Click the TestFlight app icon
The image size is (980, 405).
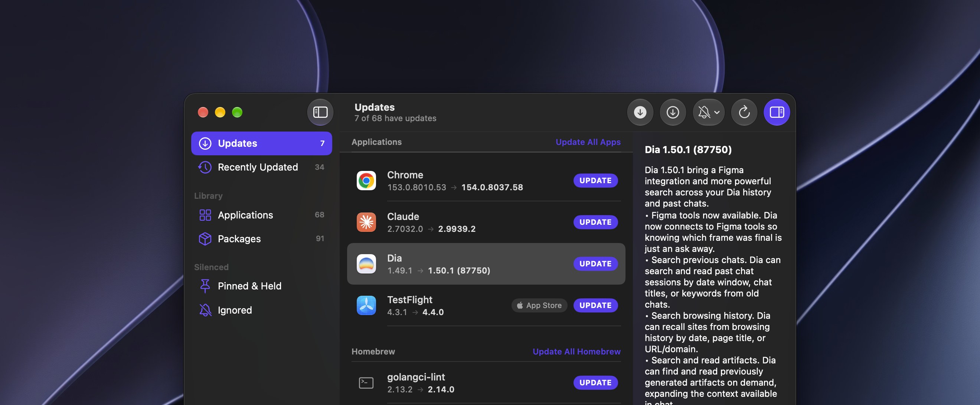[x=366, y=305]
